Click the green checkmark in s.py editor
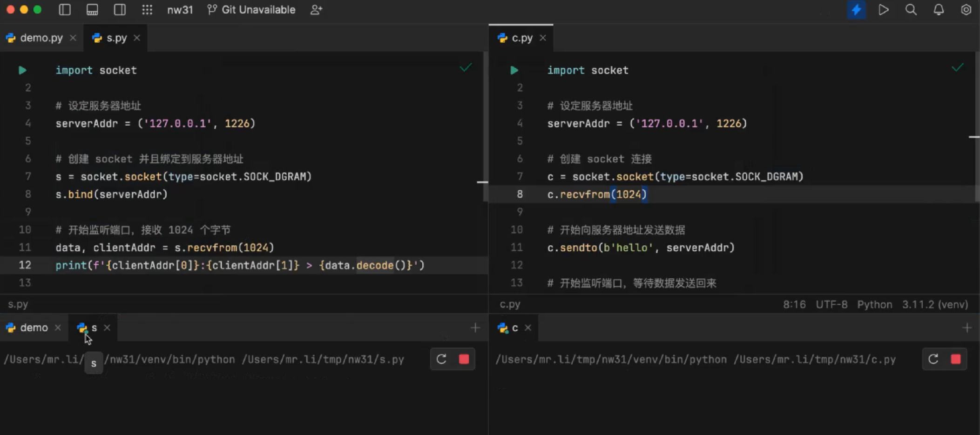The image size is (980, 435). 466,68
